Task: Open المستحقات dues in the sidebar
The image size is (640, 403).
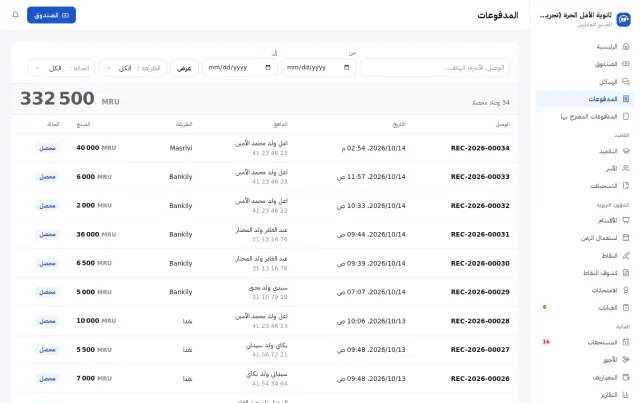Action: click(x=585, y=342)
